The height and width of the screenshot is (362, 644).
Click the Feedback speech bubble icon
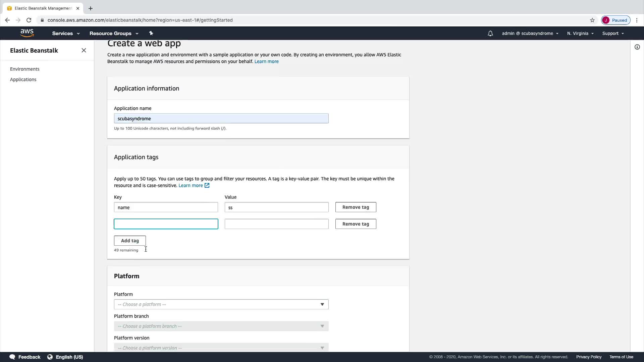(12, 357)
